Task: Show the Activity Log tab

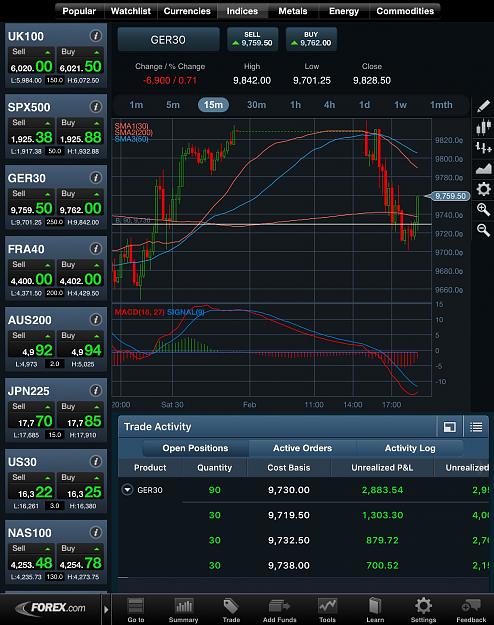Action: pyautogui.click(x=410, y=448)
